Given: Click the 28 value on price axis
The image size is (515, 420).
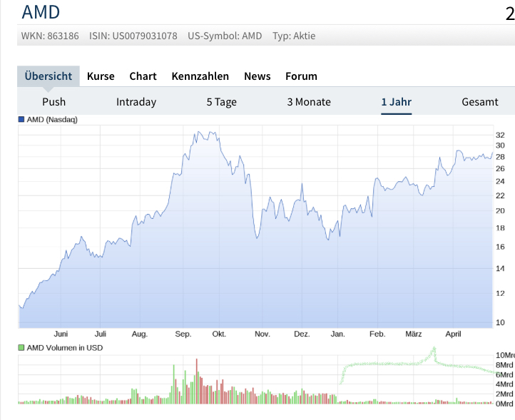Looking at the screenshot, I should click(x=500, y=157).
